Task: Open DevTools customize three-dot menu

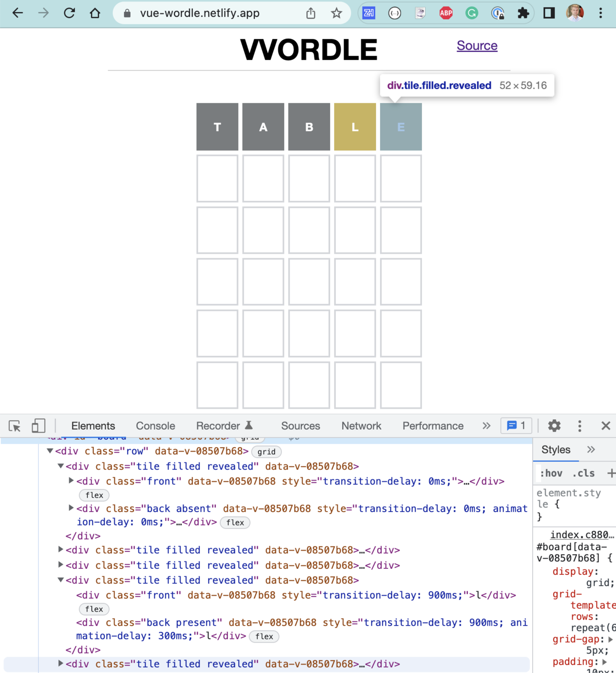Action: 580,426
